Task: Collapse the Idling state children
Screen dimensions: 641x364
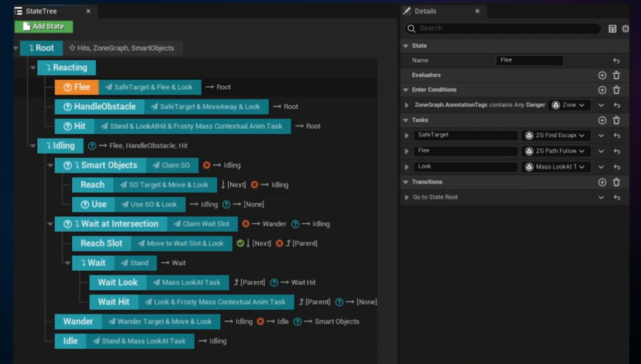Action: pos(33,146)
